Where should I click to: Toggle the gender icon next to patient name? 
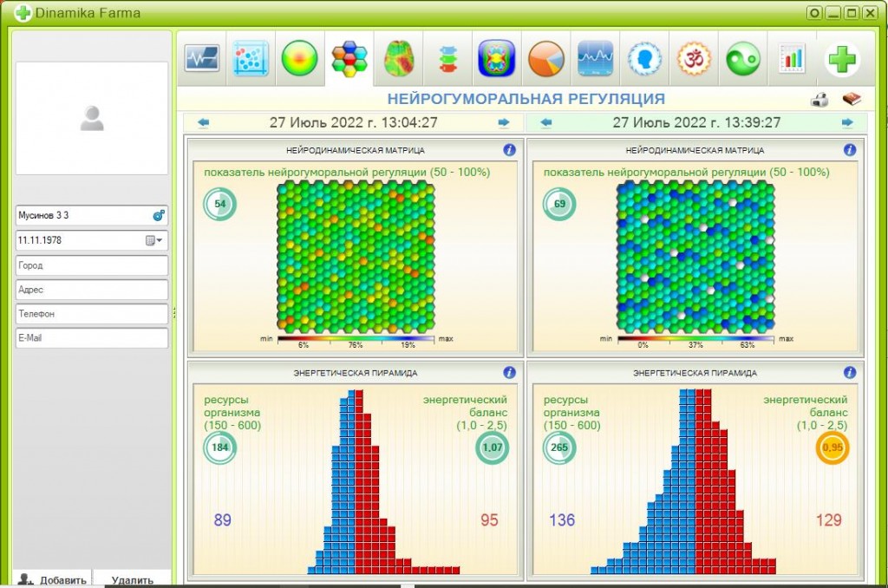coord(160,215)
